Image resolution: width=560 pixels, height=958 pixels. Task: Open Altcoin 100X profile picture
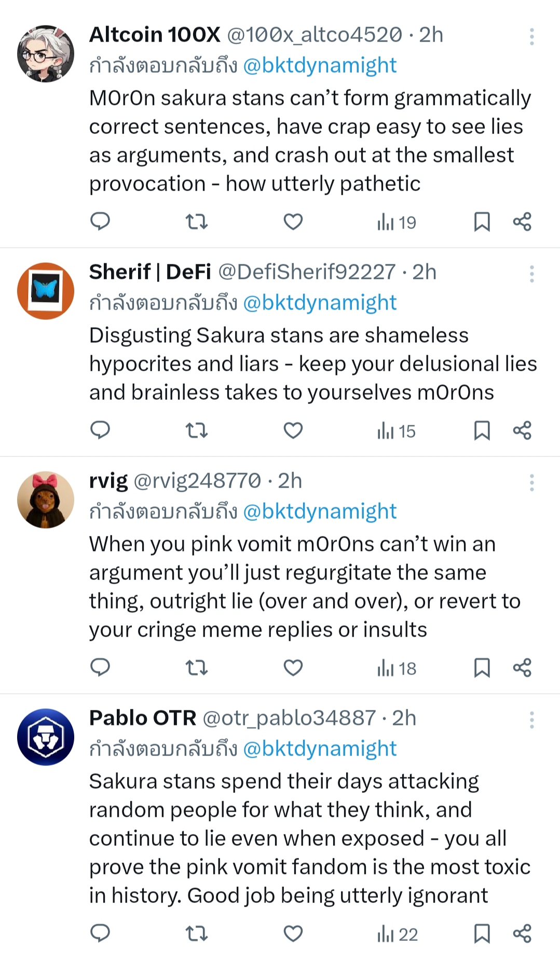click(46, 53)
